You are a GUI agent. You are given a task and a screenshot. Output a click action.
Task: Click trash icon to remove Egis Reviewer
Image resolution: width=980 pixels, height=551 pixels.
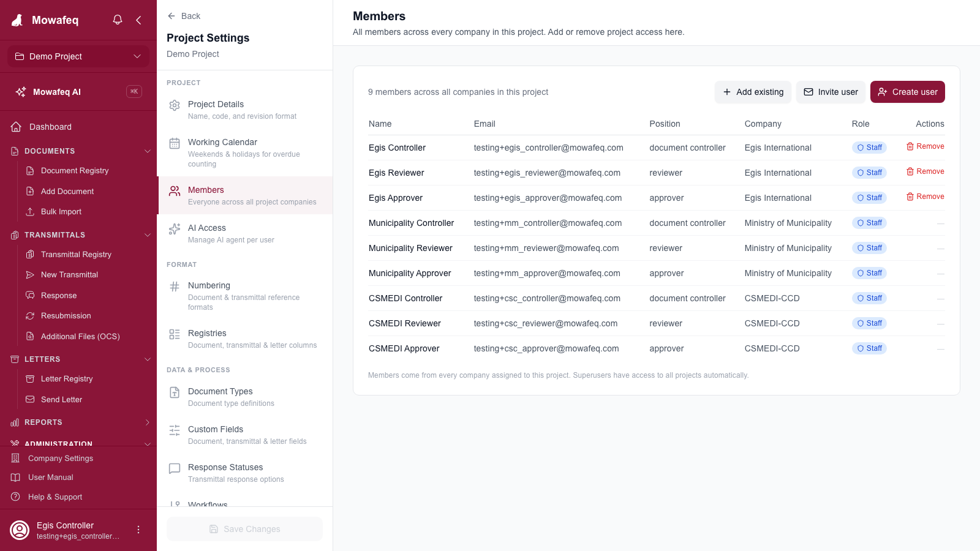[x=910, y=171]
